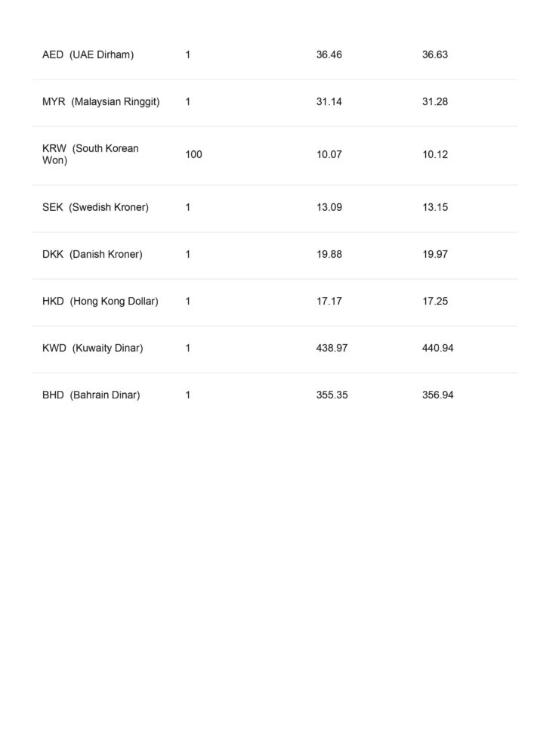Select the 19.97 rate for Danish Kroner
This screenshot has width=534, height=756.
(435, 255)
